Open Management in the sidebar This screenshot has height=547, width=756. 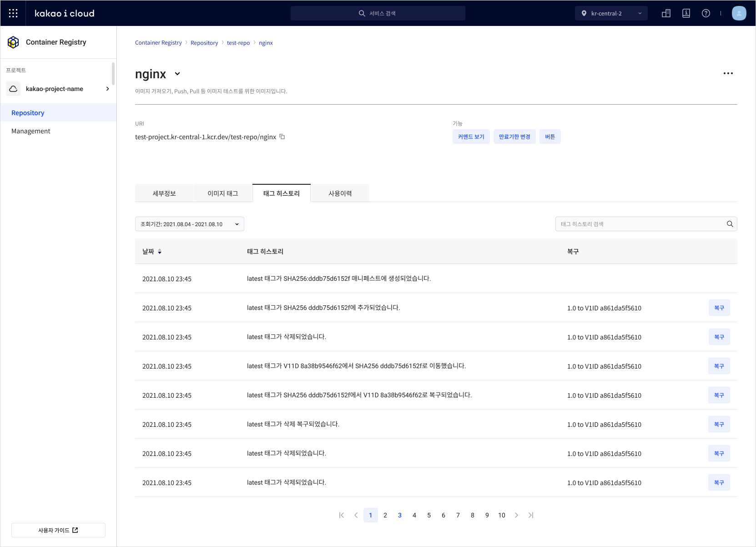58,131
